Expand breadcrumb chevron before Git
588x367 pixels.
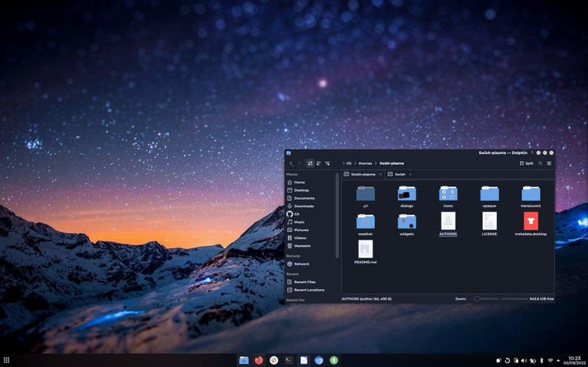pos(343,163)
